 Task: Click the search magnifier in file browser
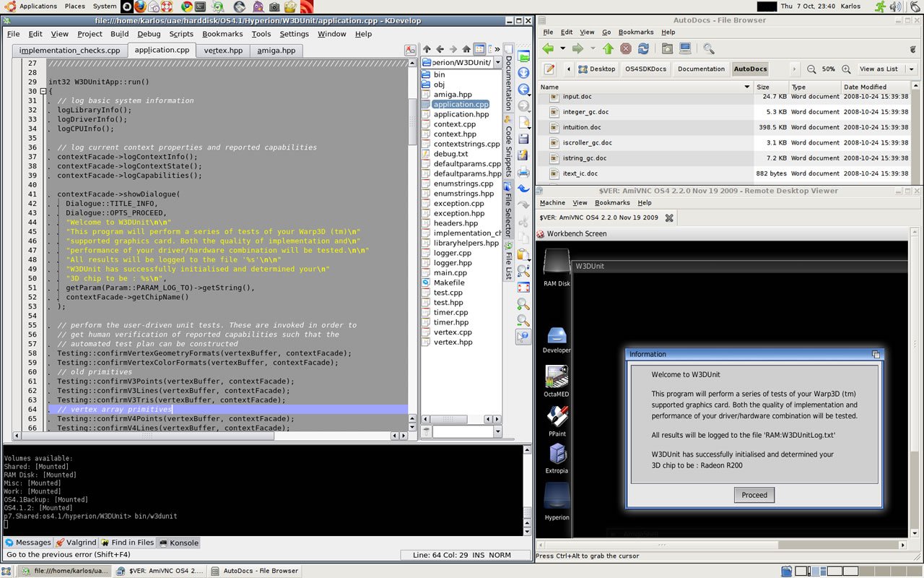coord(708,48)
